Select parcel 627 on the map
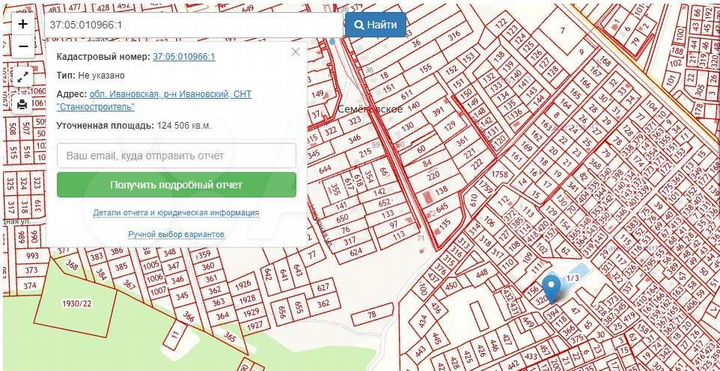 pos(324,287)
